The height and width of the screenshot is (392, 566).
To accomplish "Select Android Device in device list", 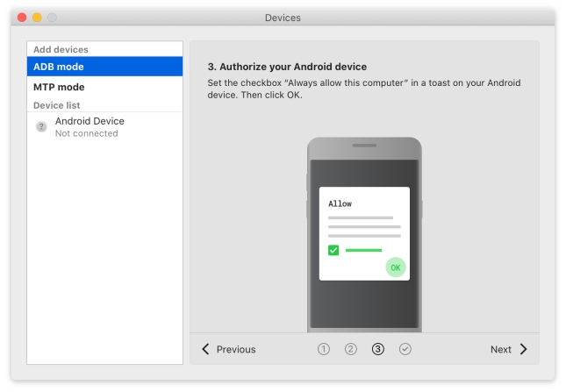I will [x=104, y=127].
